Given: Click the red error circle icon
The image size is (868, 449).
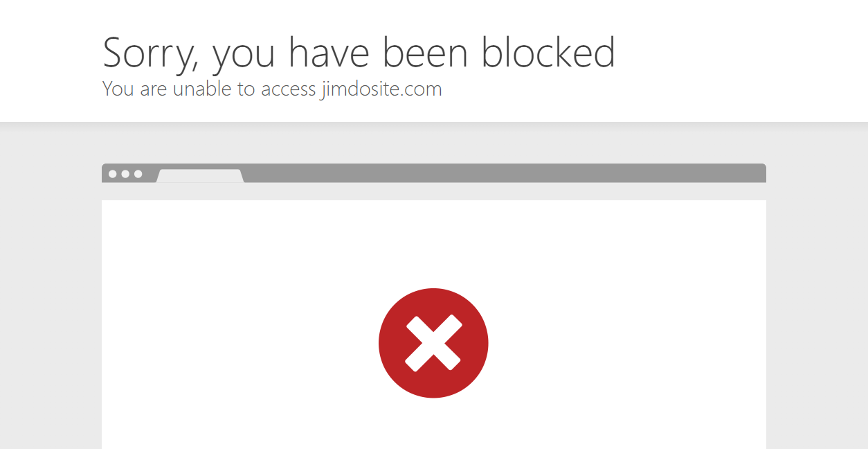Looking at the screenshot, I should tap(433, 343).
